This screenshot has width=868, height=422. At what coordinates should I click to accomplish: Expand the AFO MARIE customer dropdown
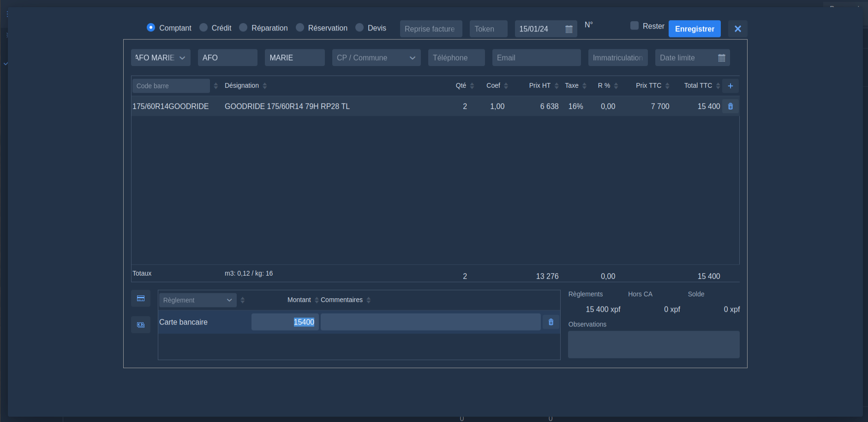coord(182,58)
